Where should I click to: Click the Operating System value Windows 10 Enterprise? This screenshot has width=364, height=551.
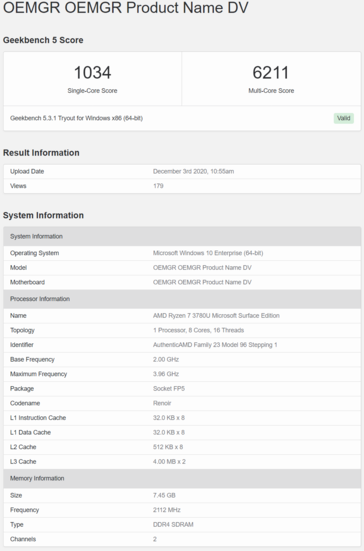coord(208,253)
